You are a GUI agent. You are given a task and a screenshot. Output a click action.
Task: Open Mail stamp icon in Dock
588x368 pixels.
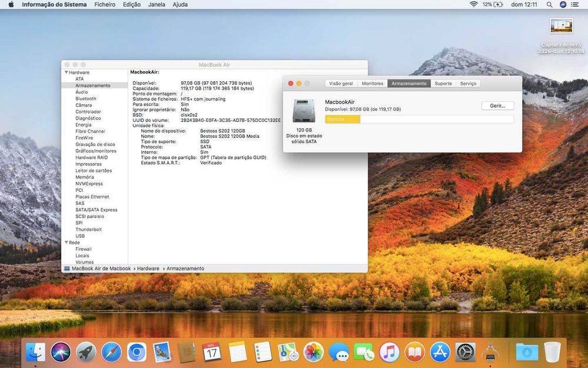coord(162,353)
